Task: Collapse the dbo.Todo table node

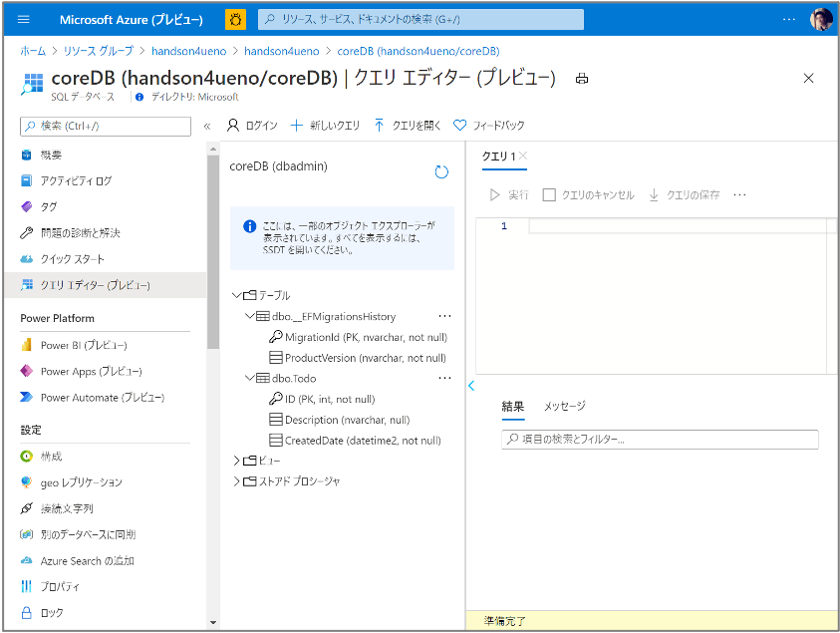Action: [x=250, y=378]
